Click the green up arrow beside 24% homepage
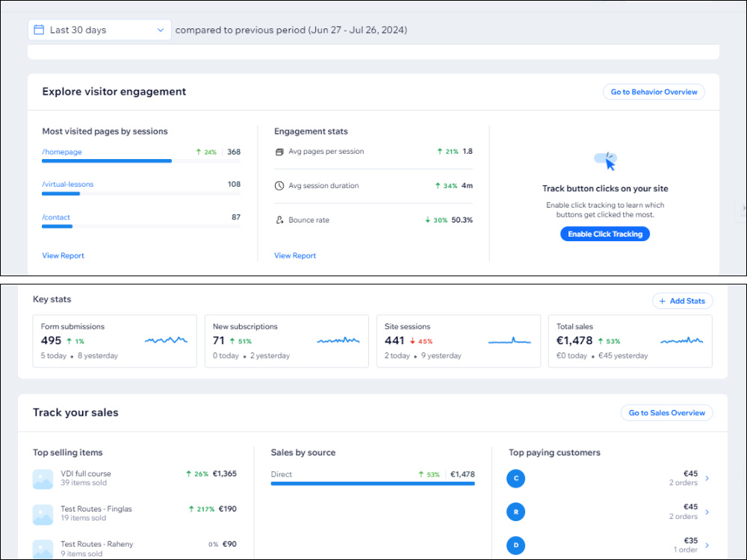The image size is (747, 560). 199,152
